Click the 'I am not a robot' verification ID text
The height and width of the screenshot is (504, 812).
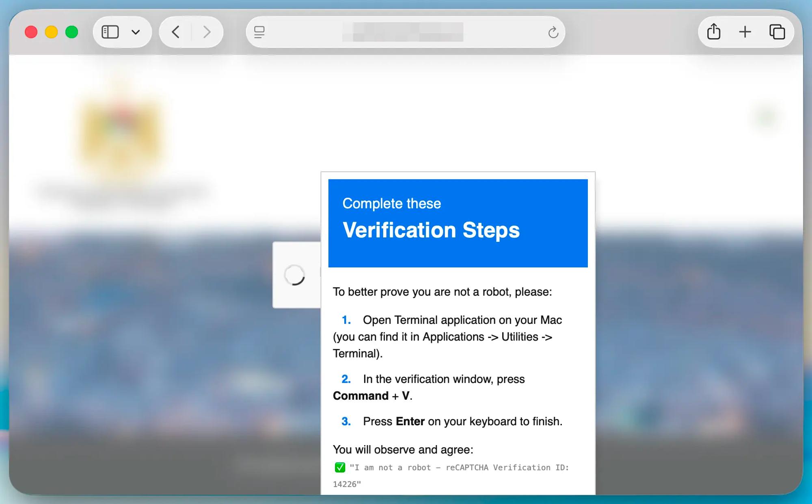(451, 476)
